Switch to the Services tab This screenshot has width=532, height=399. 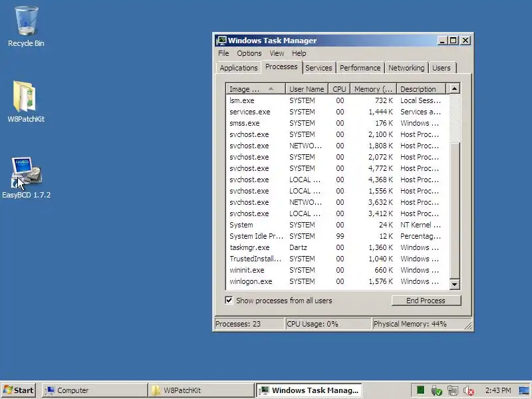point(319,68)
